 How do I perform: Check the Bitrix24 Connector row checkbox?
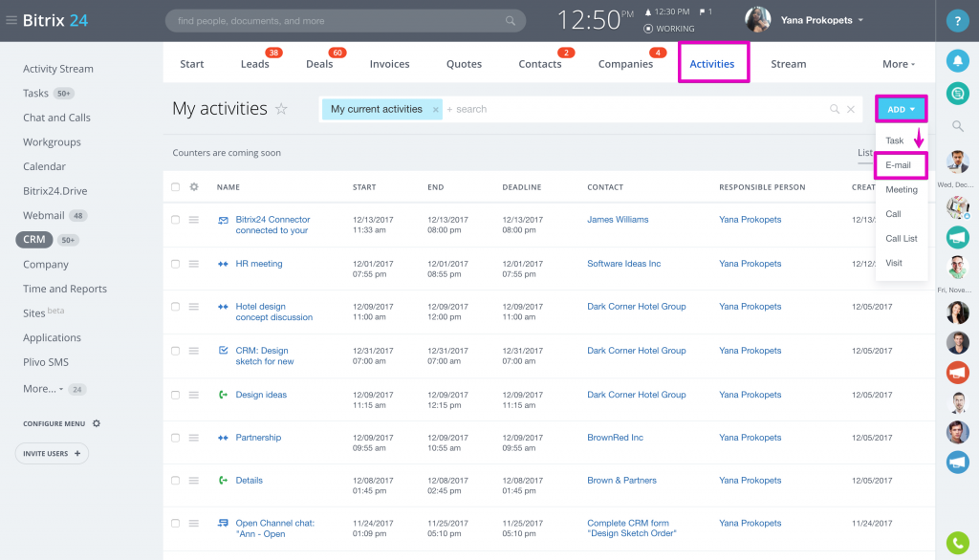point(176,220)
